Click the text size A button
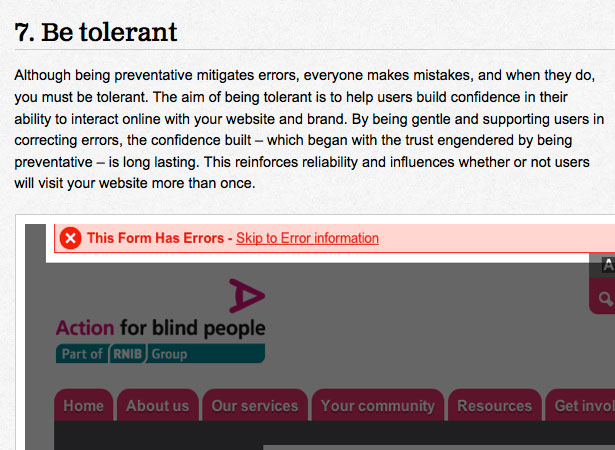This screenshot has width=615, height=450. (x=608, y=264)
